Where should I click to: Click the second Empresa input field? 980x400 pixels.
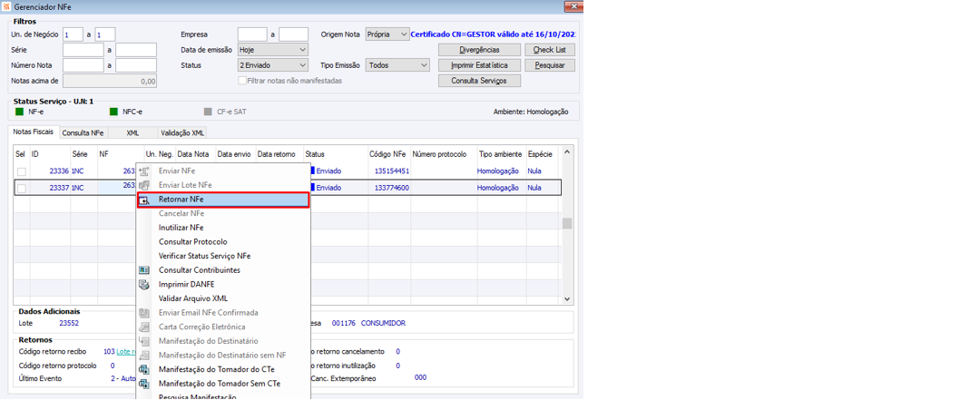(294, 34)
